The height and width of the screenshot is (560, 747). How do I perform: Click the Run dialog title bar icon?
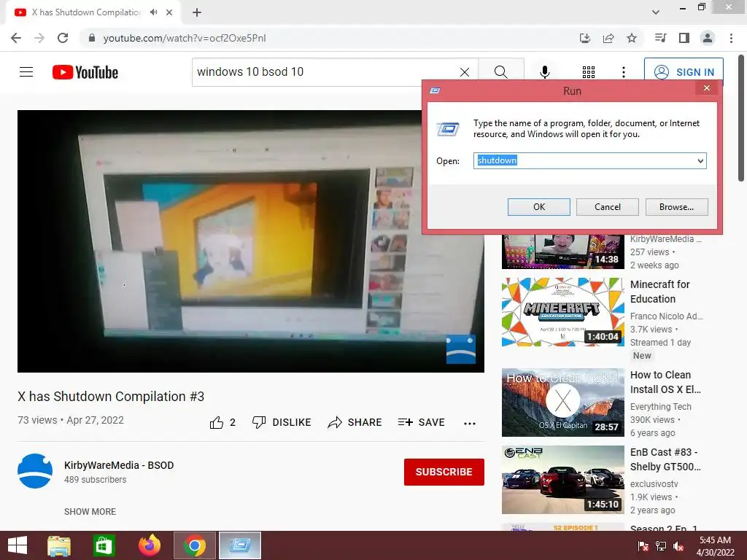click(x=435, y=90)
